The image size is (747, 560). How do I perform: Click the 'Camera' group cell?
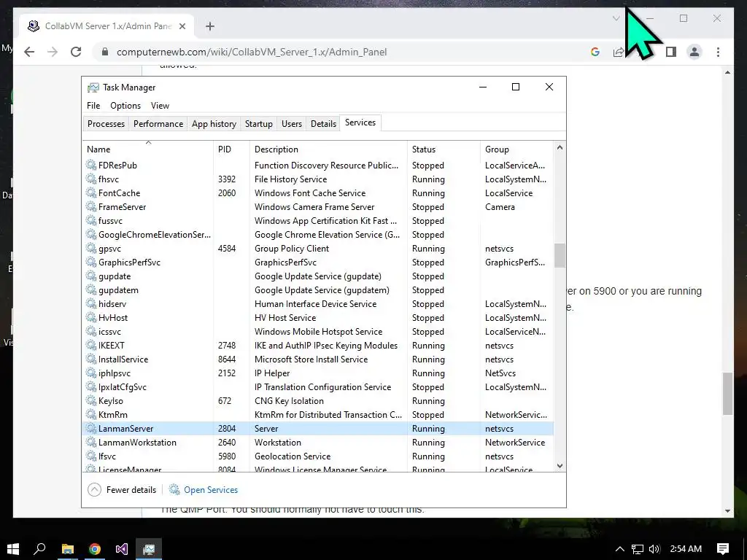(500, 206)
